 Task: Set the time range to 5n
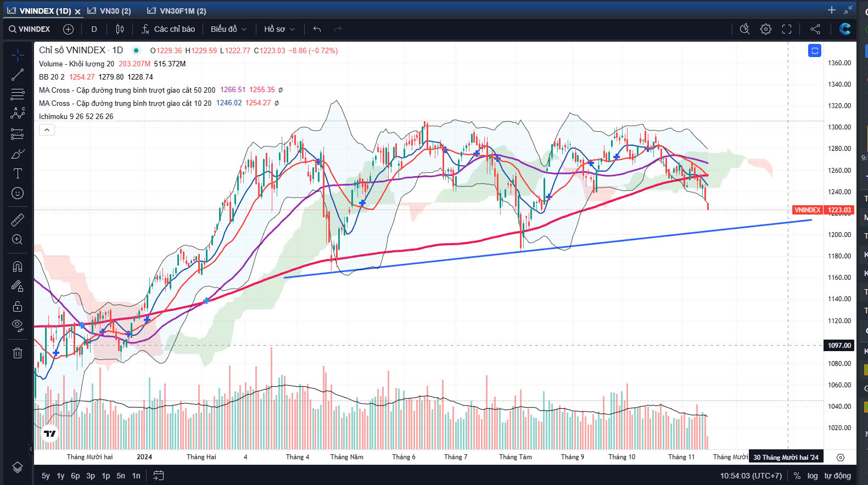click(121, 476)
